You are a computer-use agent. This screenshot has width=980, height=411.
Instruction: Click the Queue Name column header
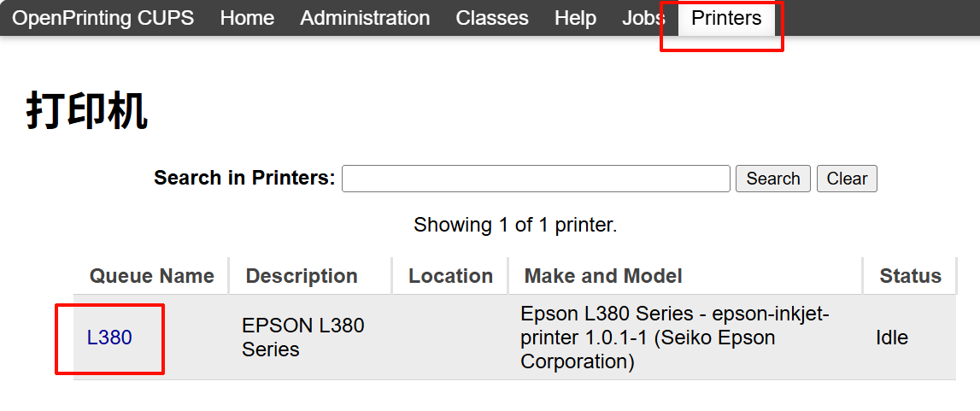point(151,276)
